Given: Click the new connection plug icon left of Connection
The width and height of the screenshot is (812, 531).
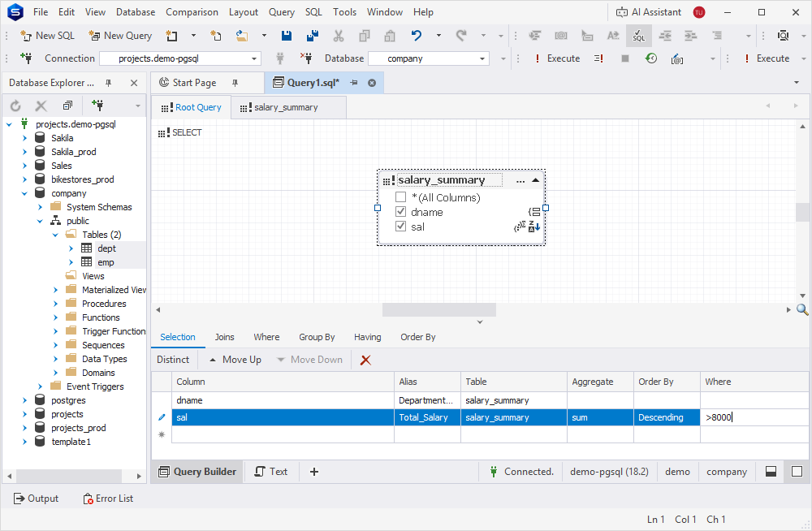Looking at the screenshot, I should pyautogui.click(x=26, y=58).
